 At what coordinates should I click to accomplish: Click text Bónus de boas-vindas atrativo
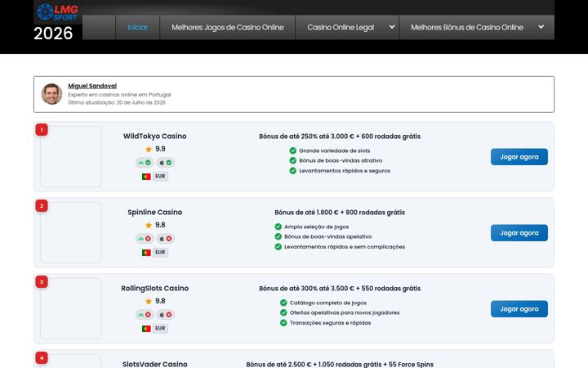click(341, 160)
